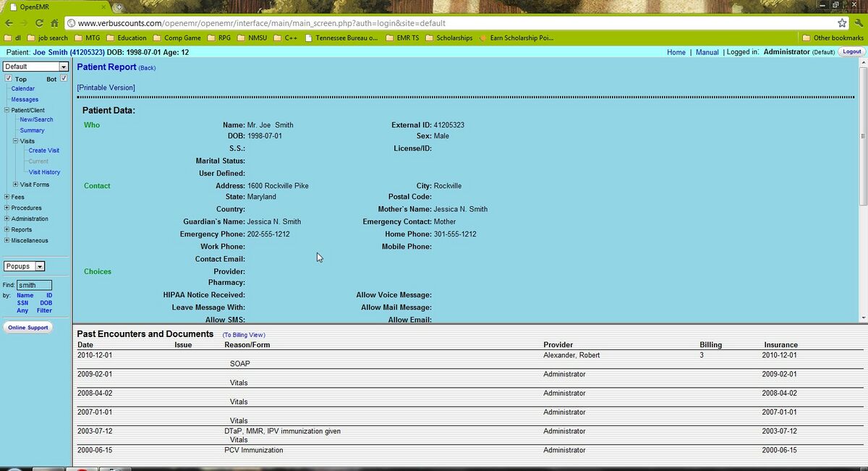This screenshot has height=471, width=868.
Task: Click the Find patient search field
Action: click(x=35, y=285)
